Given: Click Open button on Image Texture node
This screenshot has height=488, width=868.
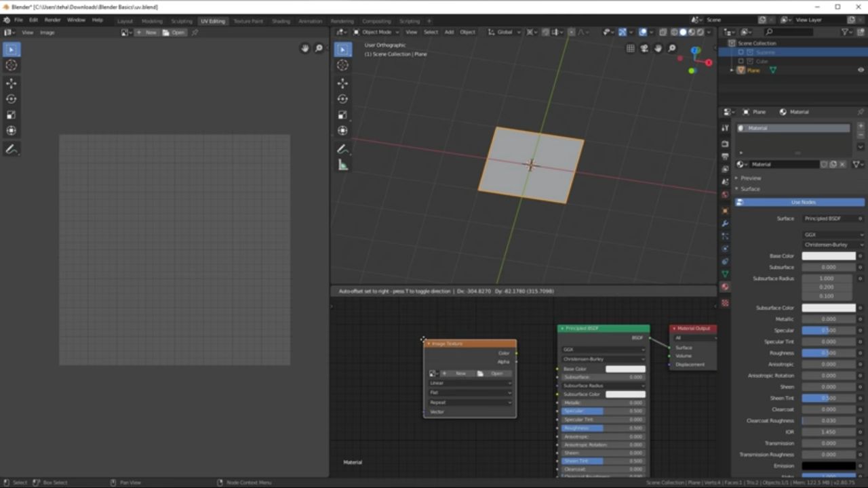Looking at the screenshot, I should [x=493, y=373].
